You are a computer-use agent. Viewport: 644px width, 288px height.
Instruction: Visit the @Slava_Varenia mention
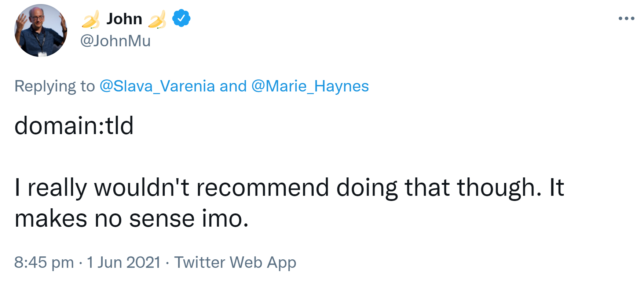[x=157, y=86]
